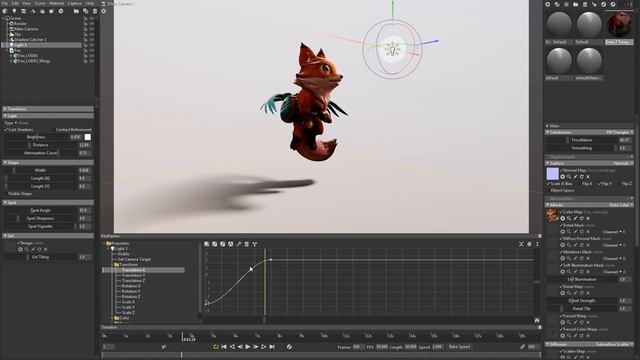Screen dimensions: 640x360
Task: Jump to the start of the animation
Action: click(224, 347)
